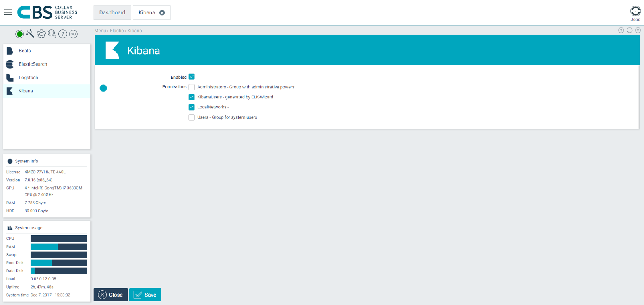644x305 pixels.
Task: Reload the Kibana page with refresh icon
Action: (630, 30)
